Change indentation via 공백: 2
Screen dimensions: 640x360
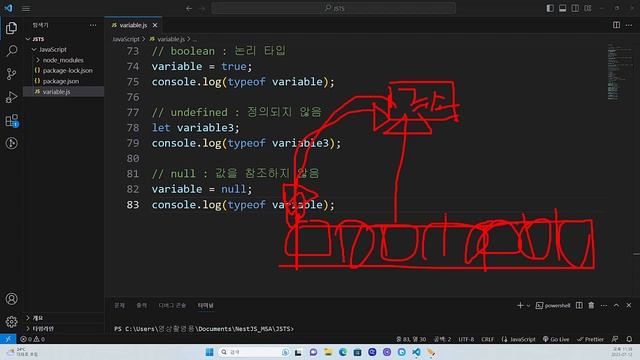pos(442,339)
